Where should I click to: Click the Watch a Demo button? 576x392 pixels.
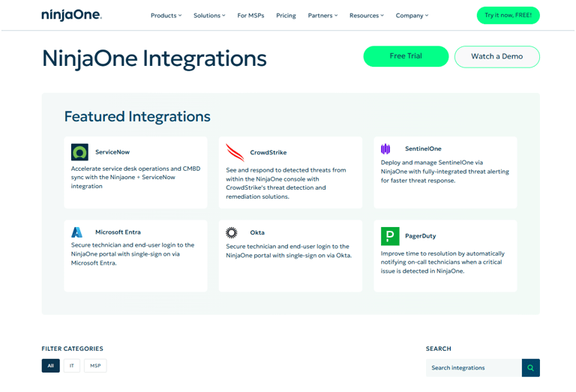tap(497, 56)
